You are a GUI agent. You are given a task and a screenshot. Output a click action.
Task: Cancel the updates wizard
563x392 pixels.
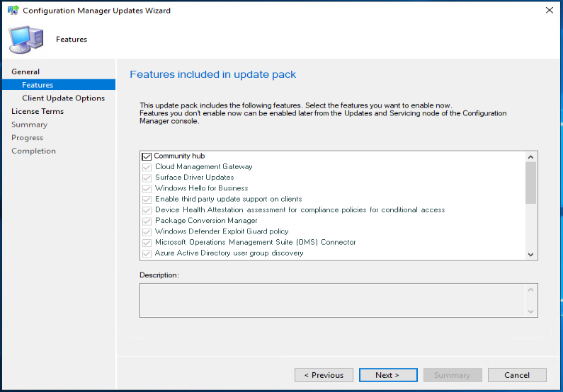coord(517,375)
